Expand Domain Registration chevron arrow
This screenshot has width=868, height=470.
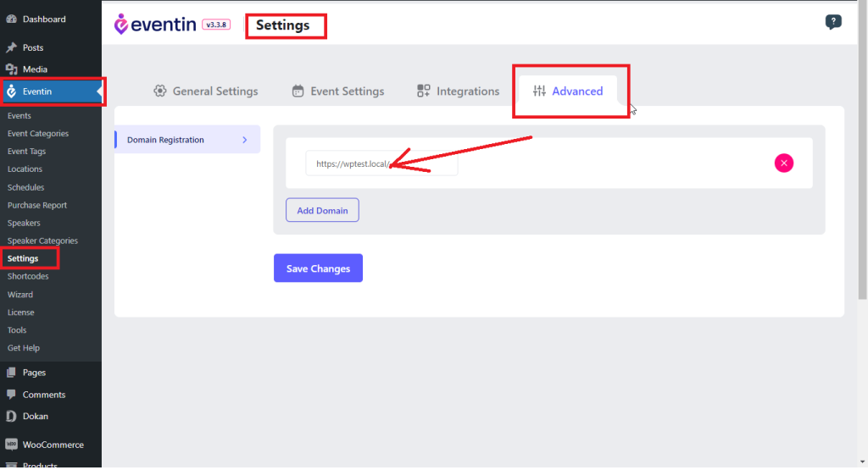coord(245,140)
